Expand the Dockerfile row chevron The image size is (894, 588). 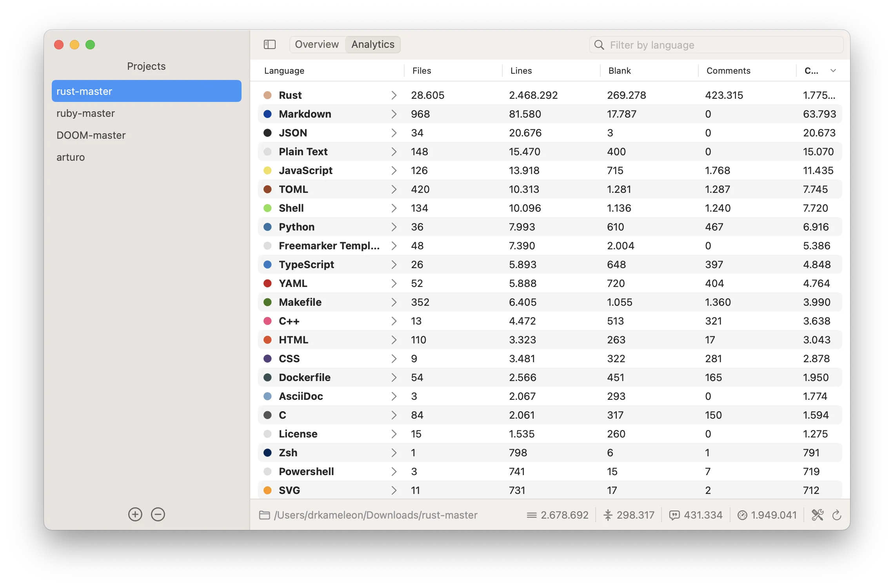(x=394, y=377)
